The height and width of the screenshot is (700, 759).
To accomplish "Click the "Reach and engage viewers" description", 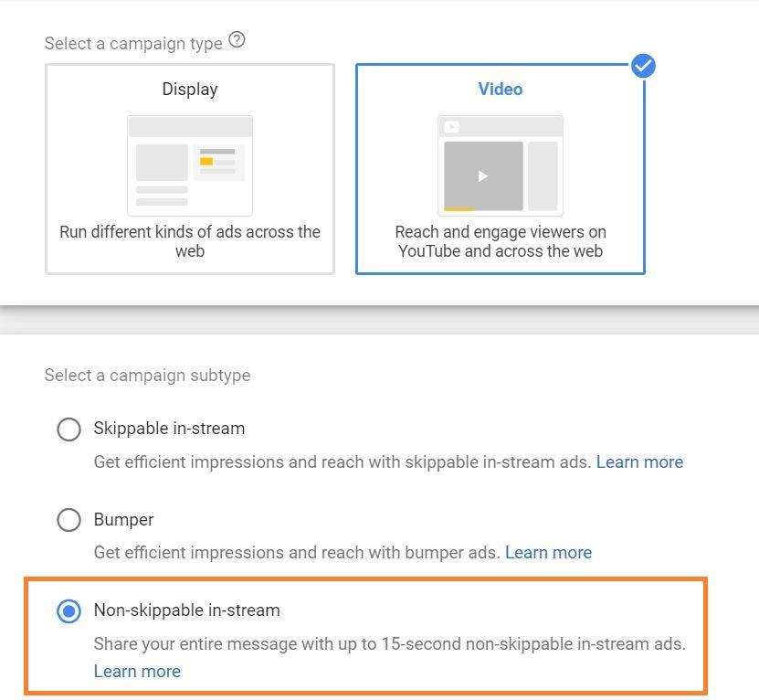I will tap(501, 241).
